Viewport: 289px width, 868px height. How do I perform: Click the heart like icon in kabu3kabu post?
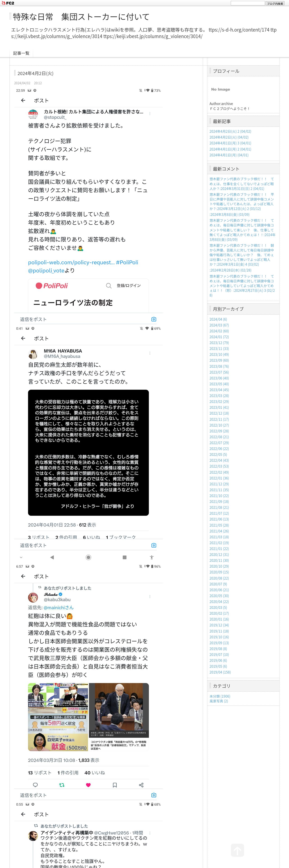coord(88,785)
